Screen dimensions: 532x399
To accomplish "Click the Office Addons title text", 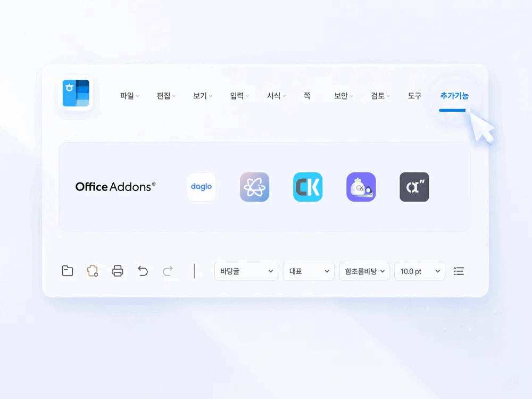I will coord(115,187).
